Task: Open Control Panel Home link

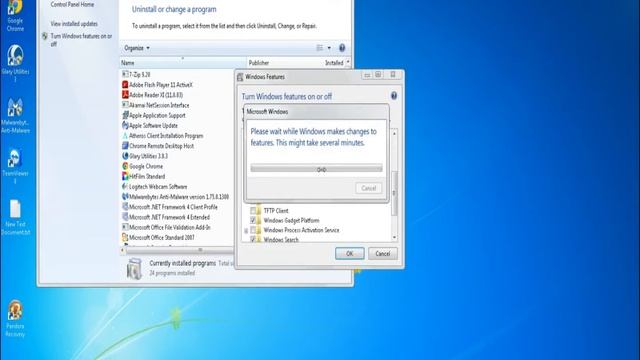Action: click(x=72, y=4)
